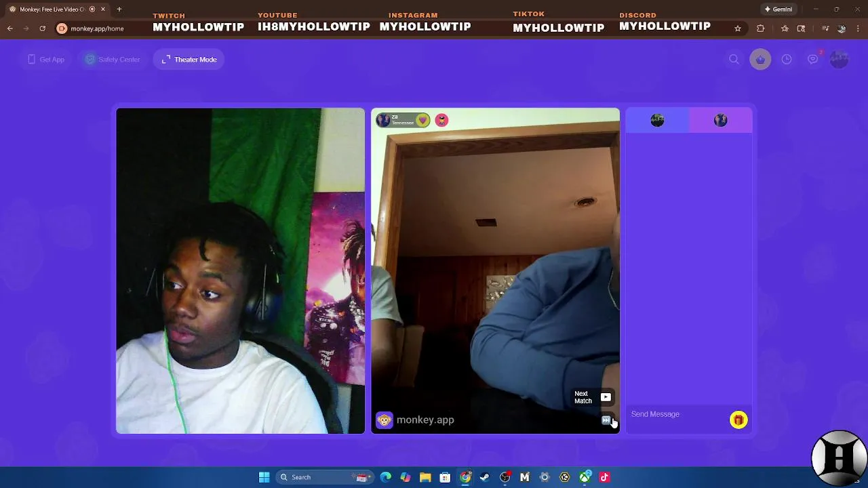Viewport: 868px width, 488px height.
Task: Select the right avatar chat tab
Action: (x=721, y=120)
